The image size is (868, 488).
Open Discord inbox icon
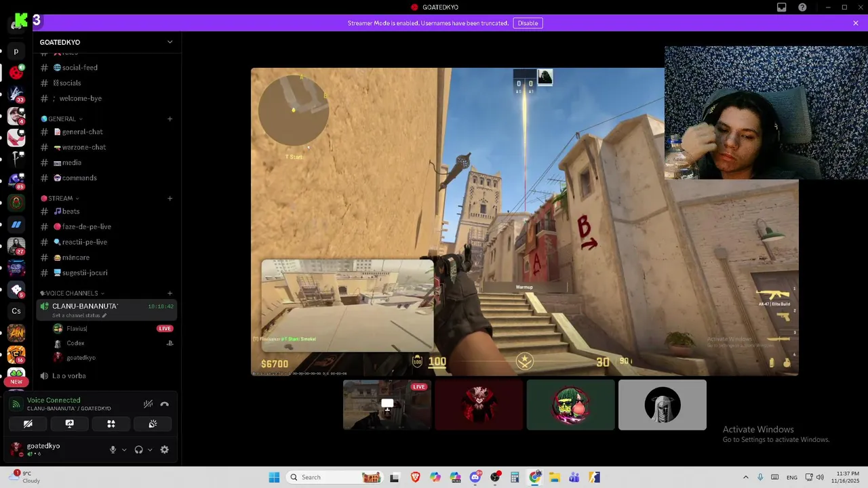point(782,7)
